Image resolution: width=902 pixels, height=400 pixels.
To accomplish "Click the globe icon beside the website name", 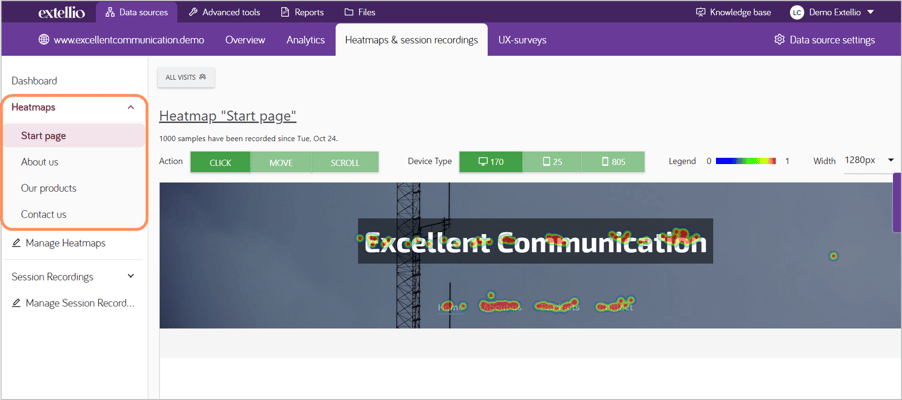I will pos(43,40).
